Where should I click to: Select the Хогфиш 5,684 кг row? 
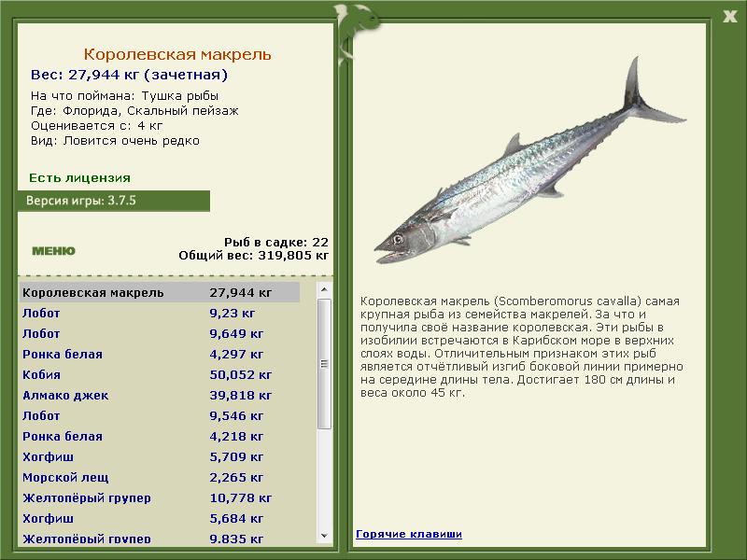pyautogui.click(x=160, y=518)
